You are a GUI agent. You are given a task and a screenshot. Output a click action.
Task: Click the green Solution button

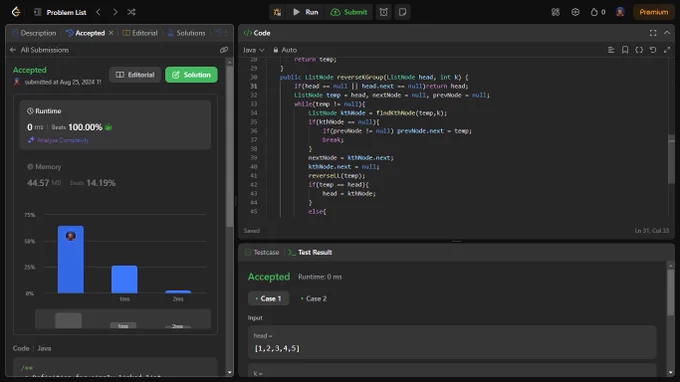click(191, 75)
